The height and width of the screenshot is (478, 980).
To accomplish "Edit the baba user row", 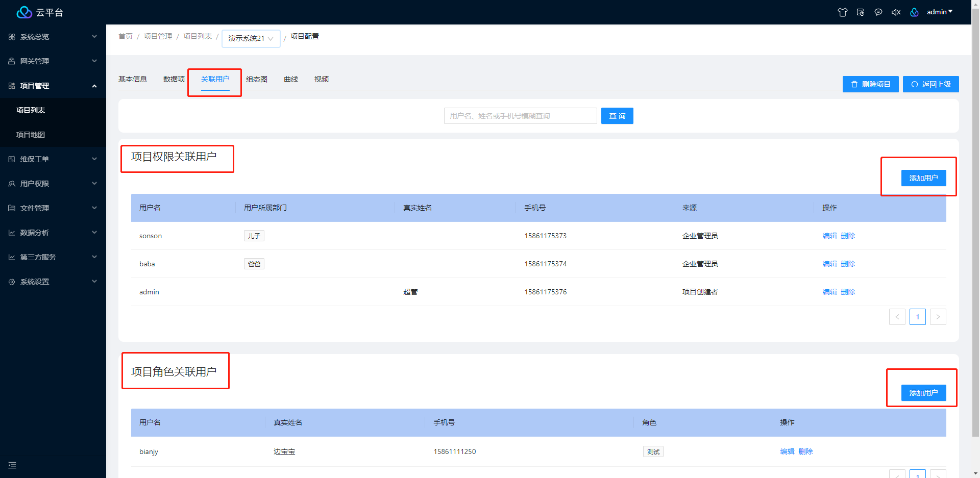I will (830, 264).
